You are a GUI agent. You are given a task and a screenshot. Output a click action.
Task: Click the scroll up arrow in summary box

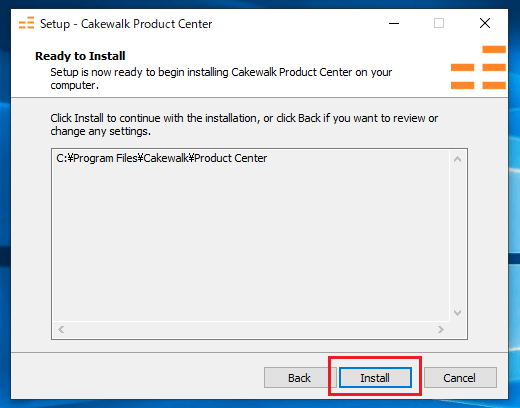tap(457, 159)
